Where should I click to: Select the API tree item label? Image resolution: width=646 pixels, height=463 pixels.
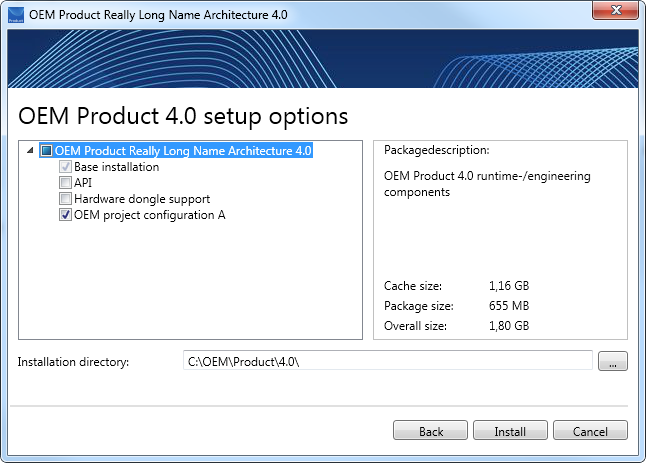coord(83,182)
